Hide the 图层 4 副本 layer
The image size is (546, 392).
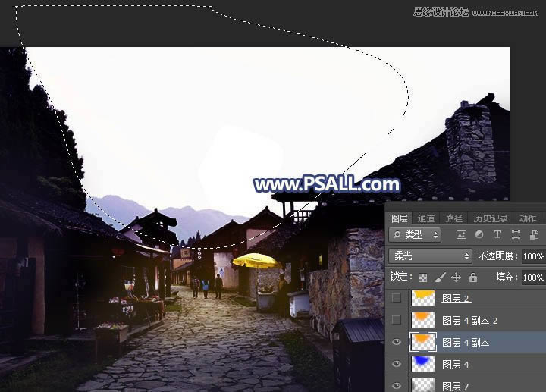point(397,343)
